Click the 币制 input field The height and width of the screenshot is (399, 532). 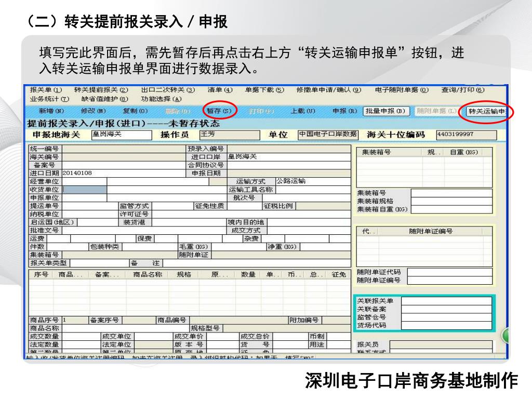[x=338, y=337]
